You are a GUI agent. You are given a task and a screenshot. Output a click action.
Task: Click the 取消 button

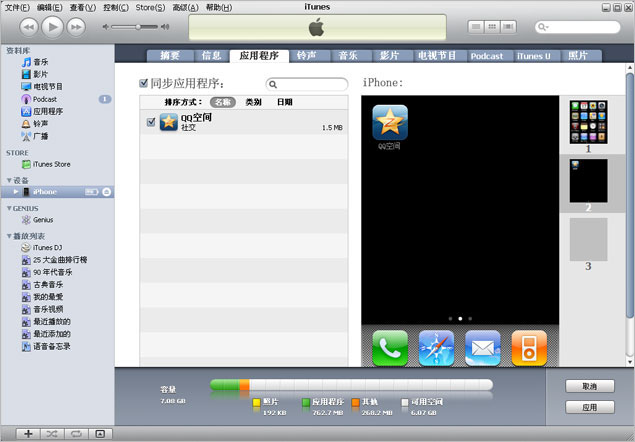[x=589, y=386]
